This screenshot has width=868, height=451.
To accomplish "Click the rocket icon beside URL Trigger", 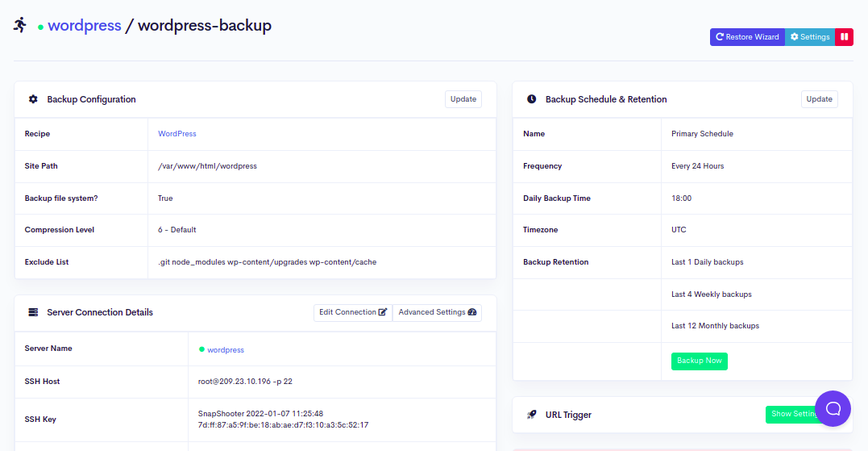I will (531, 415).
